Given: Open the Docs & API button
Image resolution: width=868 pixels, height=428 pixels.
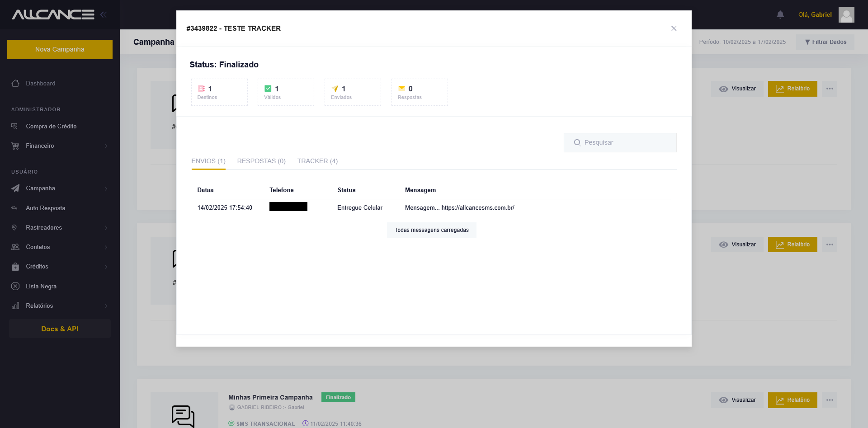Looking at the screenshot, I should 60,329.
